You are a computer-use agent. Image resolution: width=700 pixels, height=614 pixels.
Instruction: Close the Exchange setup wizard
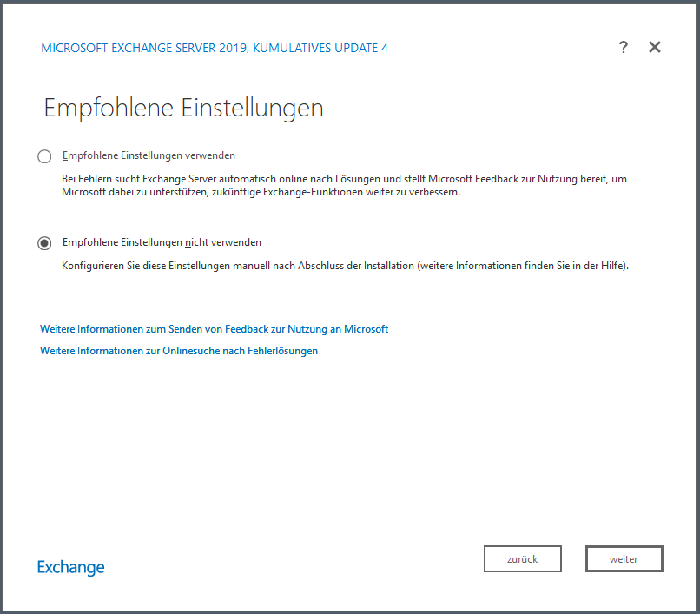click(655, 47)
